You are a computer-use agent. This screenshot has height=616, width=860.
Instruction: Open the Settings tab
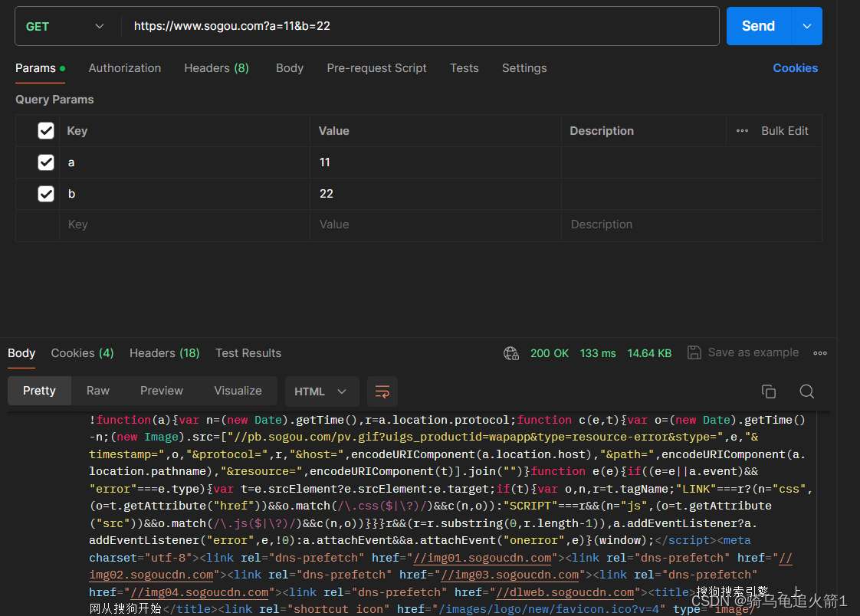pyautogui.click(x=524, y=68)
